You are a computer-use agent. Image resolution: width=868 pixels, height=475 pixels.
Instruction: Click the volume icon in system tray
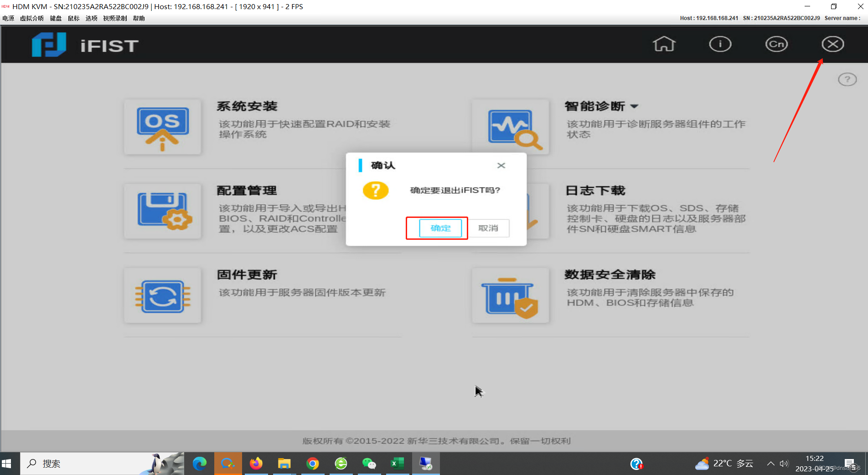pyautogui.click(x=784, y=464)
